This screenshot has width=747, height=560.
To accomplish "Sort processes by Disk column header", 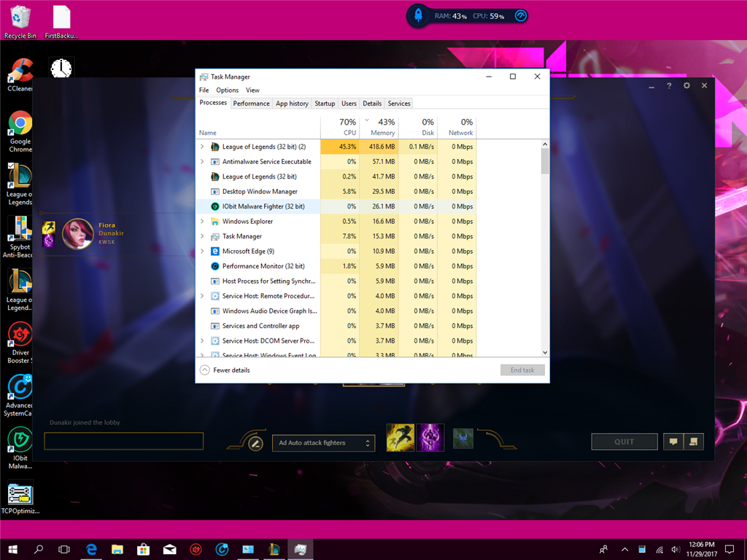I will tap(418, 127).
